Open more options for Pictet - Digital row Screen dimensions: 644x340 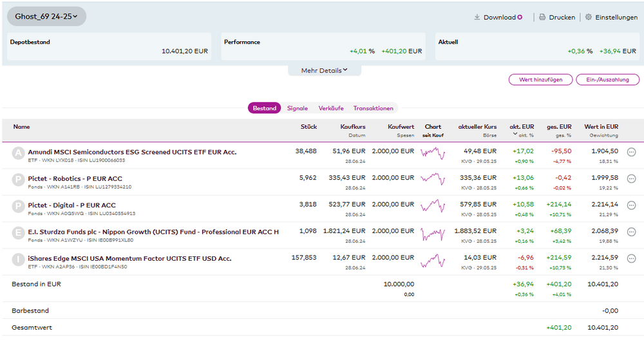pyautogui.click(x=631, y=205)
